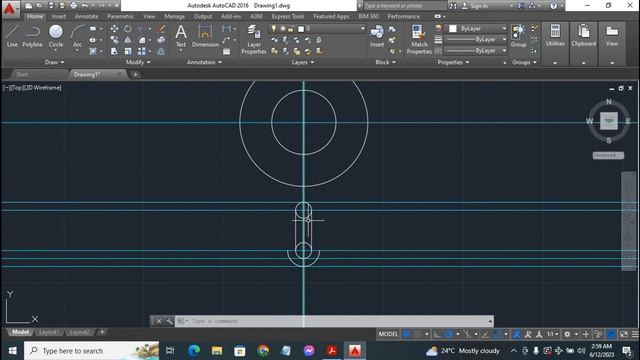Toggle object snap in status bar
640x360 pixels.
497,334
